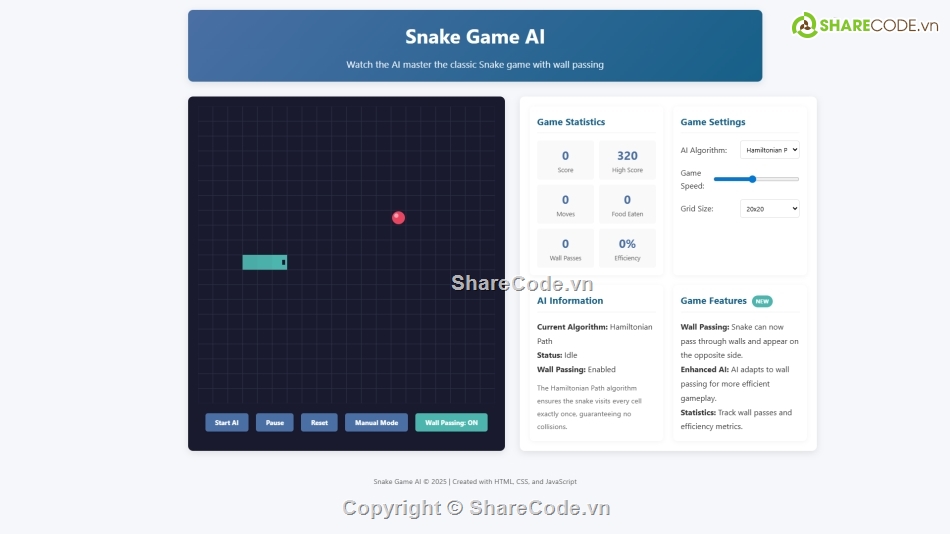Click the Game Statistics heading
This screenshot has width=950, height=534.
click(571, 122)
